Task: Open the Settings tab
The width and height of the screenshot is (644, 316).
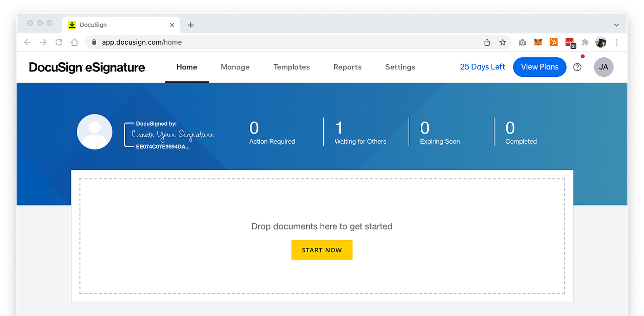Action: pos(400,67)
